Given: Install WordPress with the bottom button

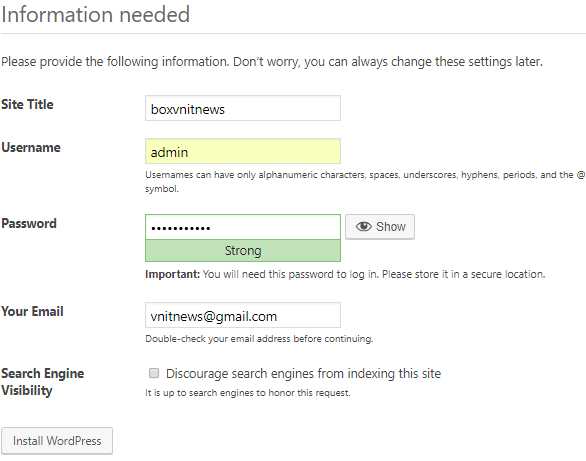Looking at the screenshot, I should (x=57, y=441).
